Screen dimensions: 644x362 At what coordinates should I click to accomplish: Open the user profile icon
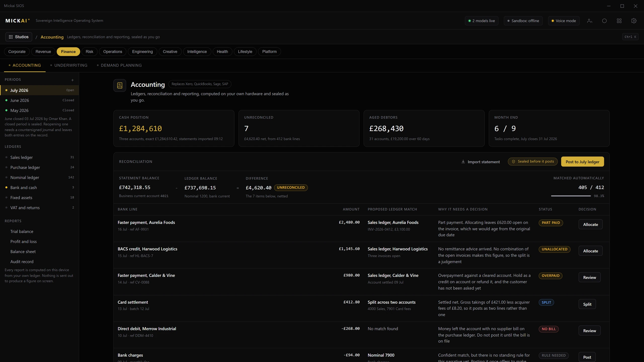click(x=589, y=21)
